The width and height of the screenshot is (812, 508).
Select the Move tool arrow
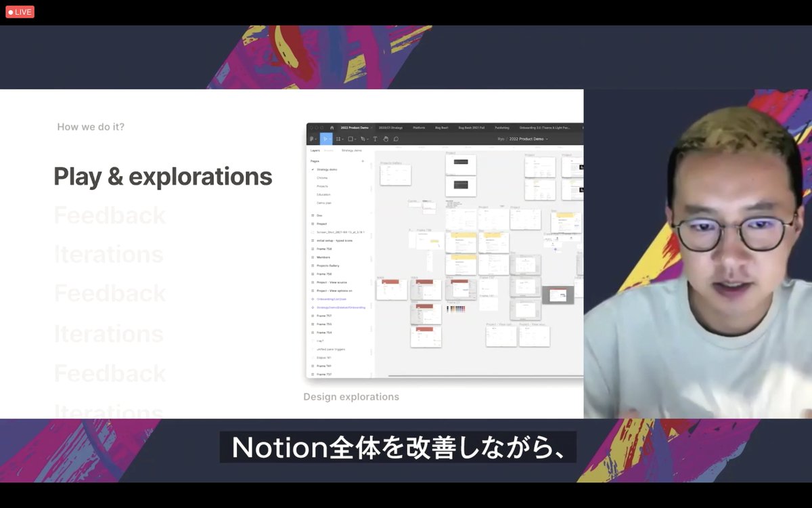tap(325, 139)
